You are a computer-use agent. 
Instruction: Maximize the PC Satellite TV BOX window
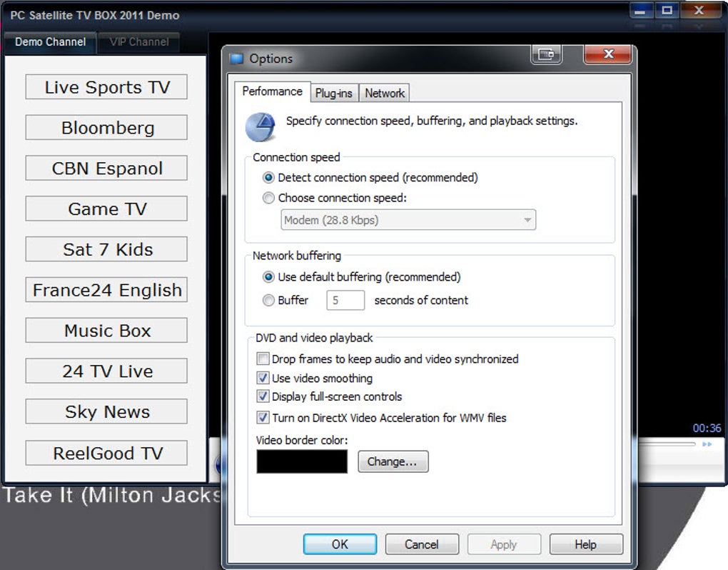[x=667, y=10]
